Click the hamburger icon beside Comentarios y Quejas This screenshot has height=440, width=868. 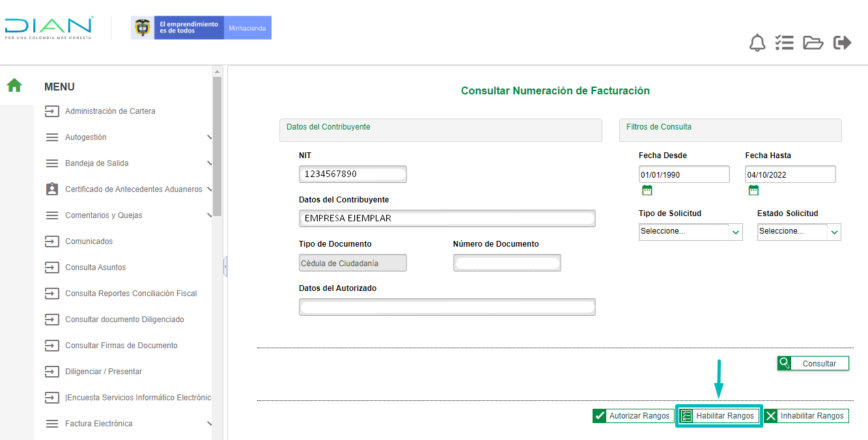point(52,215)
